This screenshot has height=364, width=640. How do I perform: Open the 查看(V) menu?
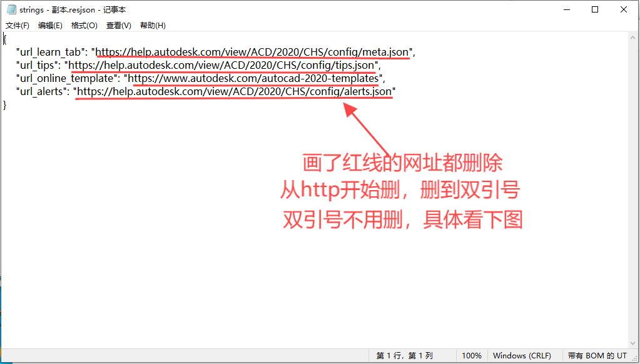click(x=118, y=25)
